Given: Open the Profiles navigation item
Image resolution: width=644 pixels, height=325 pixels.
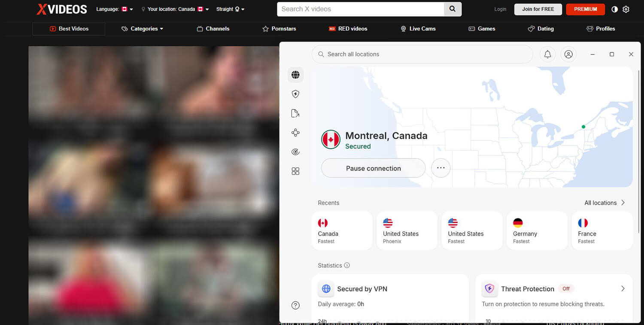Looking at the screenshot, I should pos(601,29).
